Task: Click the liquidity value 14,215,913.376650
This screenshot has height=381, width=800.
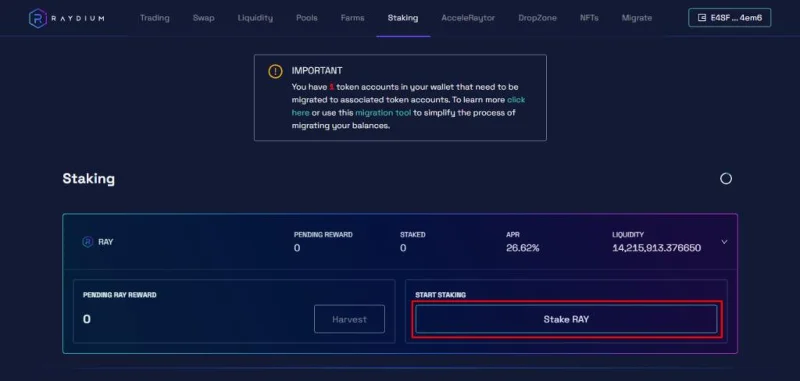Action: pyautogui.click(x=657, y=248)
